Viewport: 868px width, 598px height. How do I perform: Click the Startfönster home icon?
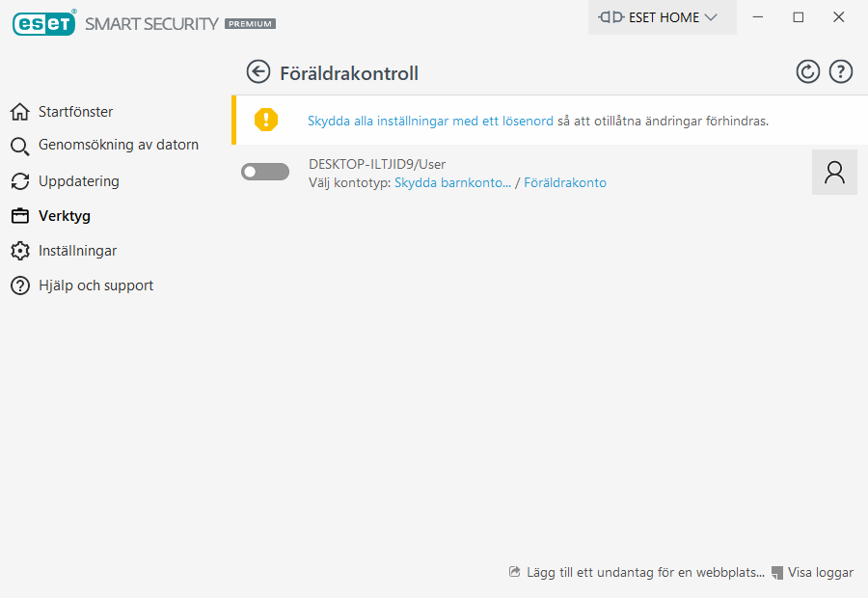coord(19,112)
